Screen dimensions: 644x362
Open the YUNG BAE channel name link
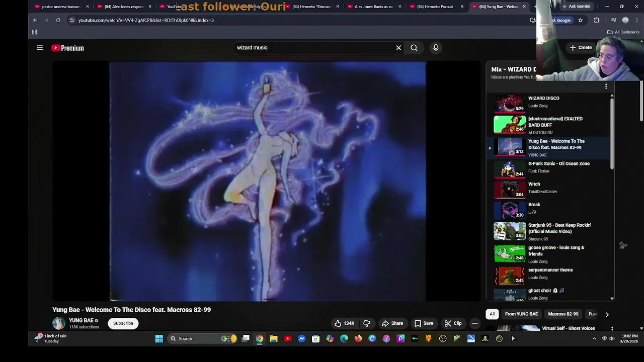pyautogui.click(x=81, y=320)
